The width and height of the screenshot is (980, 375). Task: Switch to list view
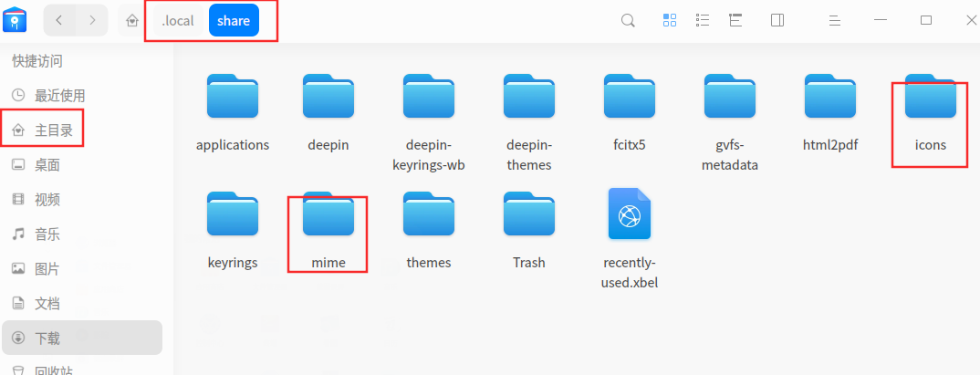(703, 21)
